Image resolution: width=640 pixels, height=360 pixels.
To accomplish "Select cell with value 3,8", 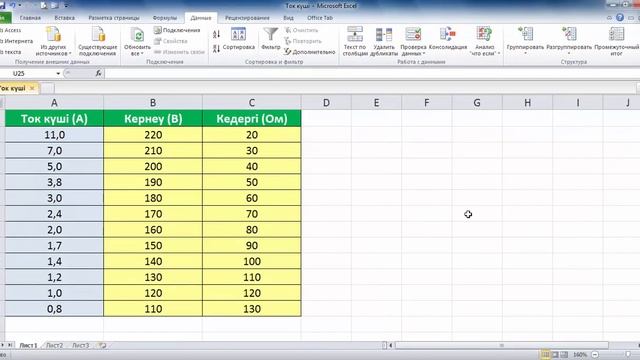I will coord(54,182).
